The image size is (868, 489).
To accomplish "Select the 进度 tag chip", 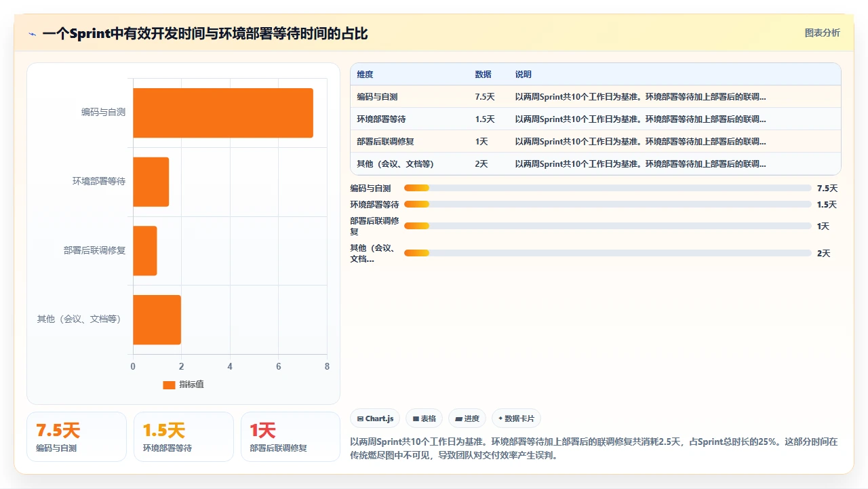I will (467, 418).
